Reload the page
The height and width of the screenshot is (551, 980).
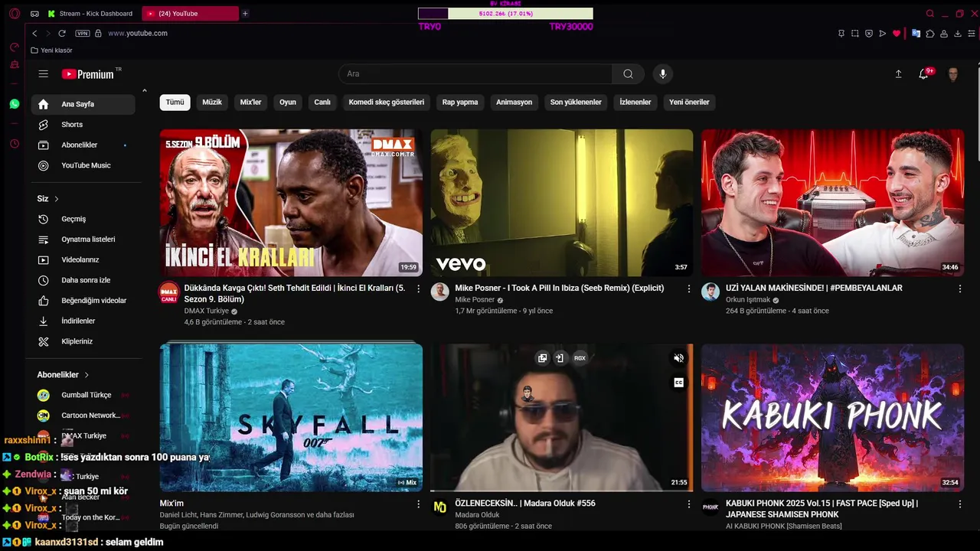click(x=62, y=33)
